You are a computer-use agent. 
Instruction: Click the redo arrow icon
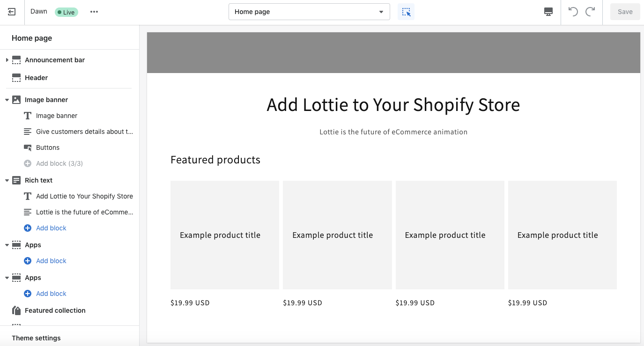point(590,12)
